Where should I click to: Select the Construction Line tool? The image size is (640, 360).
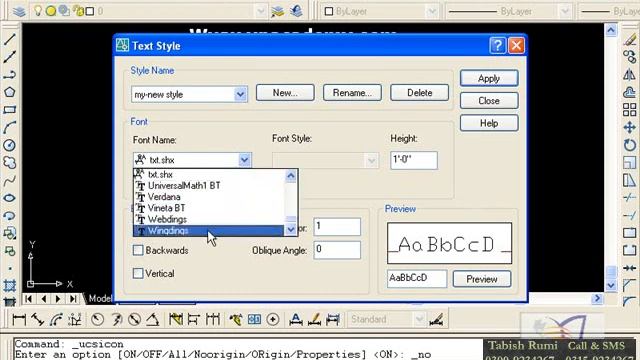coord(9,57)
